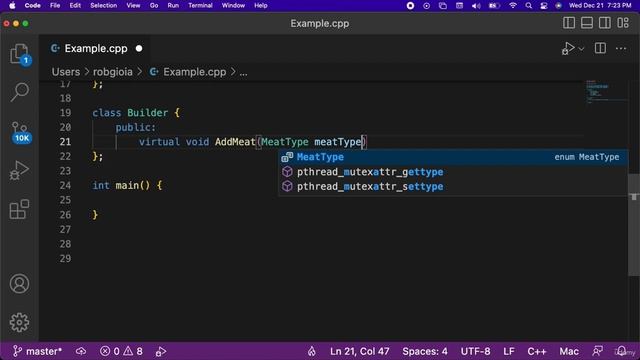Screen dimensions: 640x360
Task: Click the robgioia breadcrumb segment
Action: 113,72
